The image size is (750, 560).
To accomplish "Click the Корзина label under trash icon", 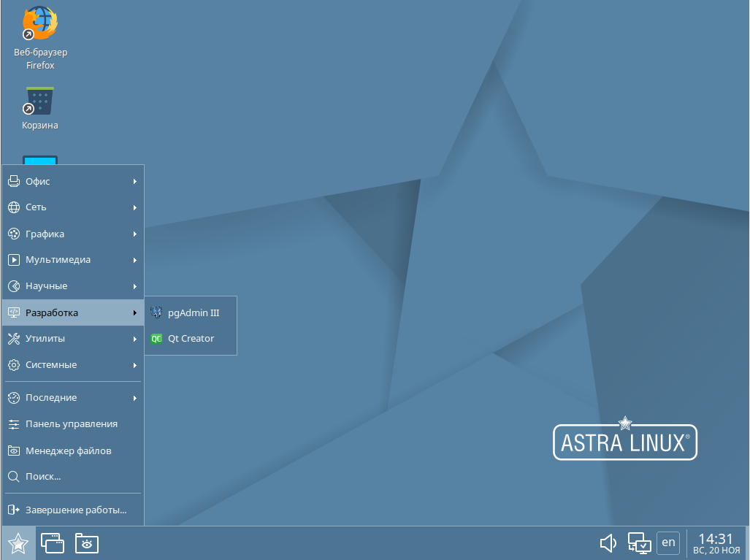I will point(40,126).
